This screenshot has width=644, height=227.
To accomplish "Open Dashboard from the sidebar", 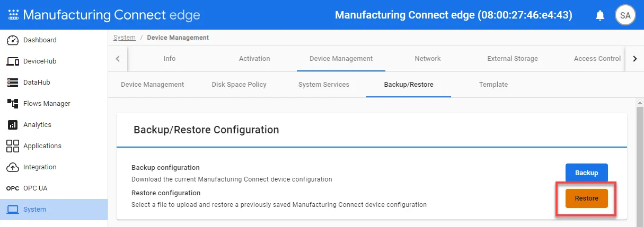I will 54,40.
